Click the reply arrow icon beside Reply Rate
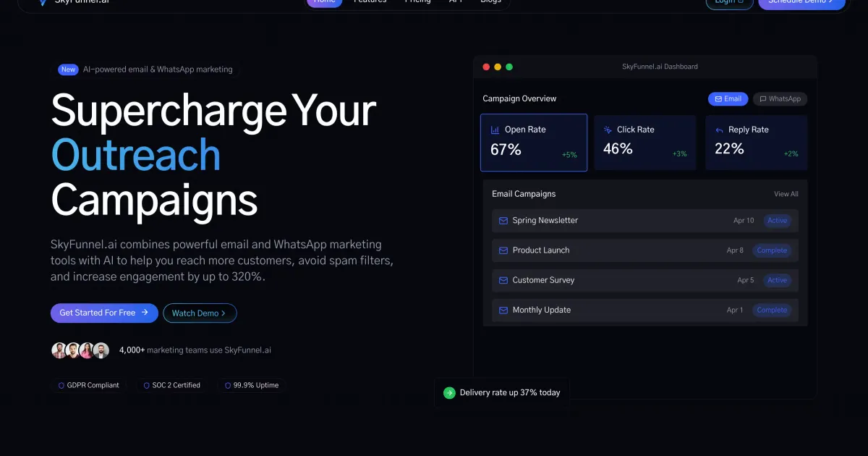Screen dimensions: 868x456 pyautogui.click(x=719, y=130)
